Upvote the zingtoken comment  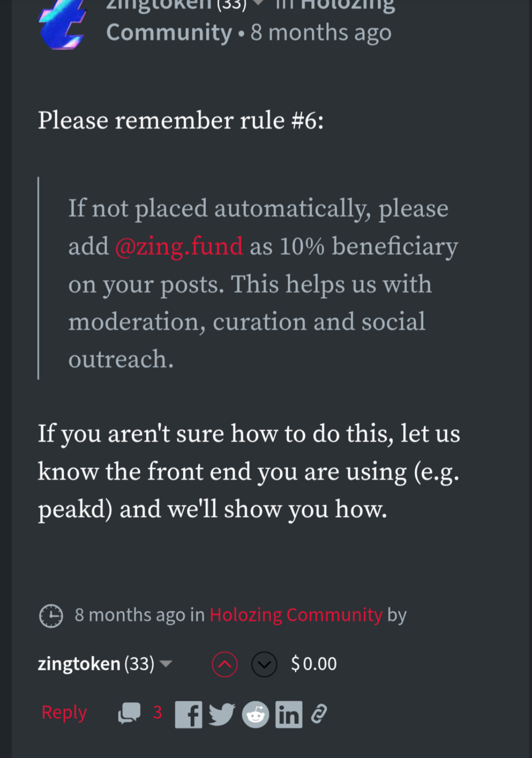(225, 664)
